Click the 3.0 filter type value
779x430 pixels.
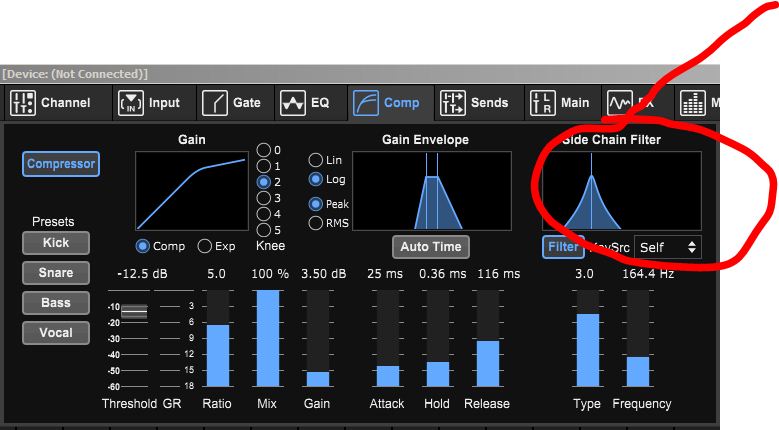584,274
